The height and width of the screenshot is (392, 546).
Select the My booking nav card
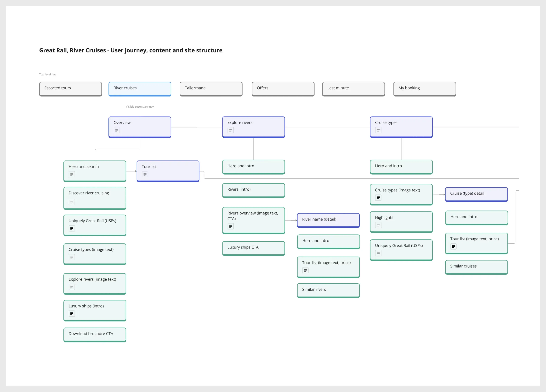pos(424,89)
